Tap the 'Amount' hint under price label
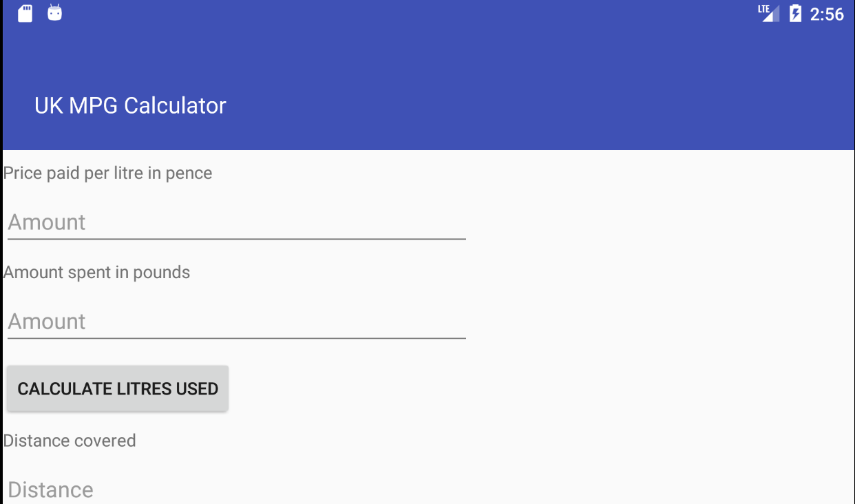Screen dimensions: 855x504 [47, 222]
